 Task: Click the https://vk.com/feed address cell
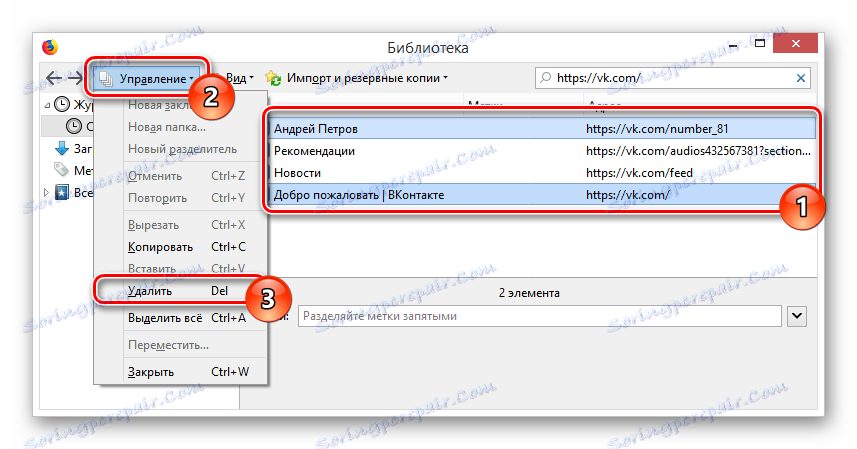pos(639,173)
